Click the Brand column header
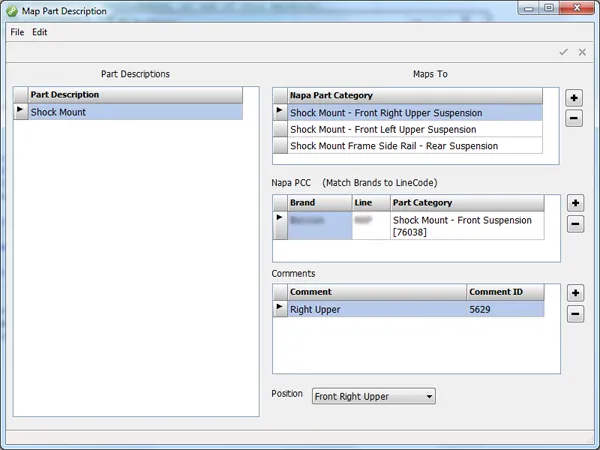600x450 pixels. (x=319, y=203)
